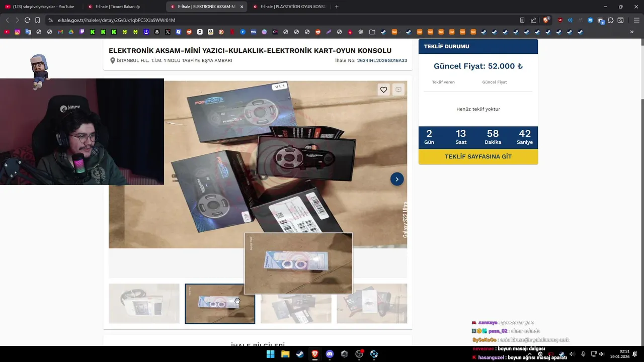This screenshot has width=644, height=362.
Task: Open Steam from taskbar
Action: 300,354
